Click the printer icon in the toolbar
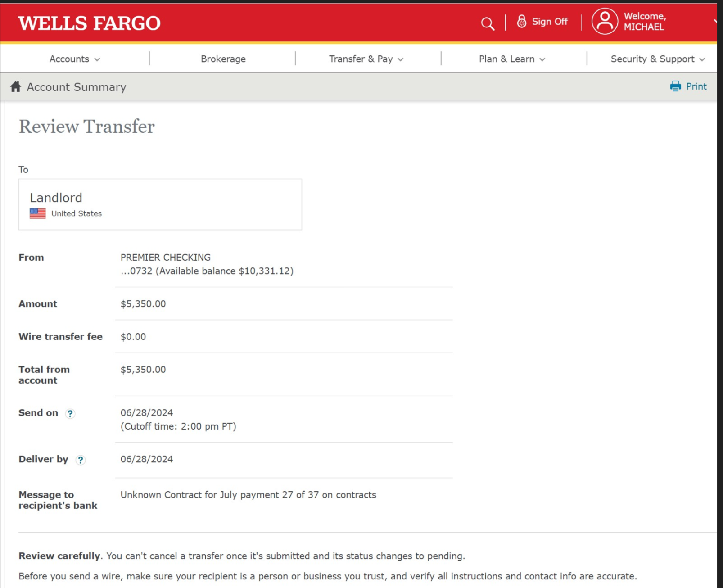This screenshot has width=723, height=588. click(675, 86)
